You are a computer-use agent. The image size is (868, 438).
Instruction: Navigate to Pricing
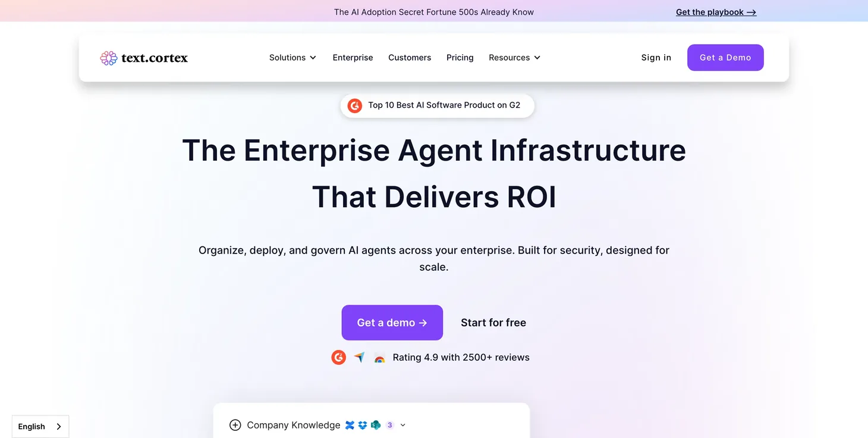point(460,58)
